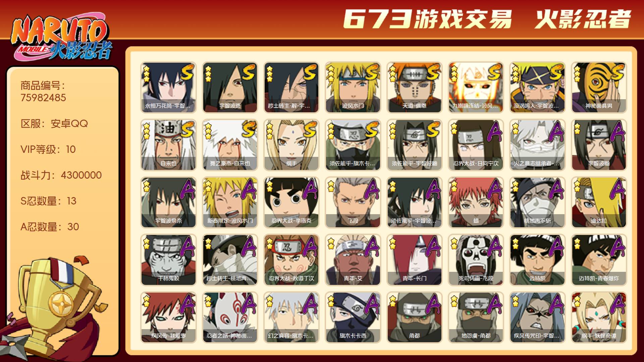
Task: Click the 宇智波斑 character portrait
Action: (x=230, y=87)
